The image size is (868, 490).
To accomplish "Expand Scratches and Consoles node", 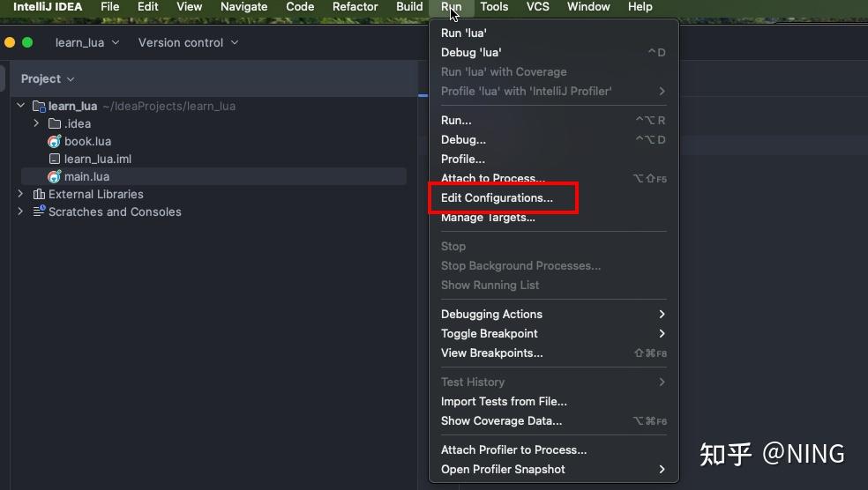I will coord(20,212).
